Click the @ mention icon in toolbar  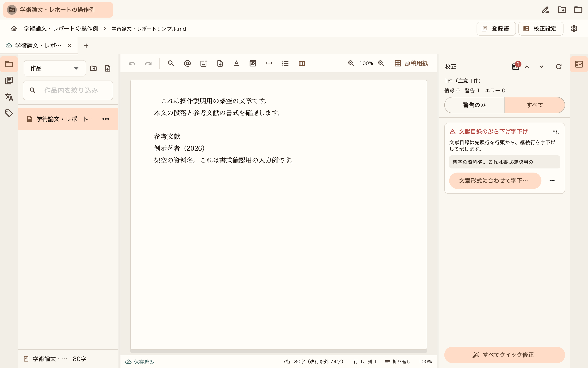(x=187, y=64)
